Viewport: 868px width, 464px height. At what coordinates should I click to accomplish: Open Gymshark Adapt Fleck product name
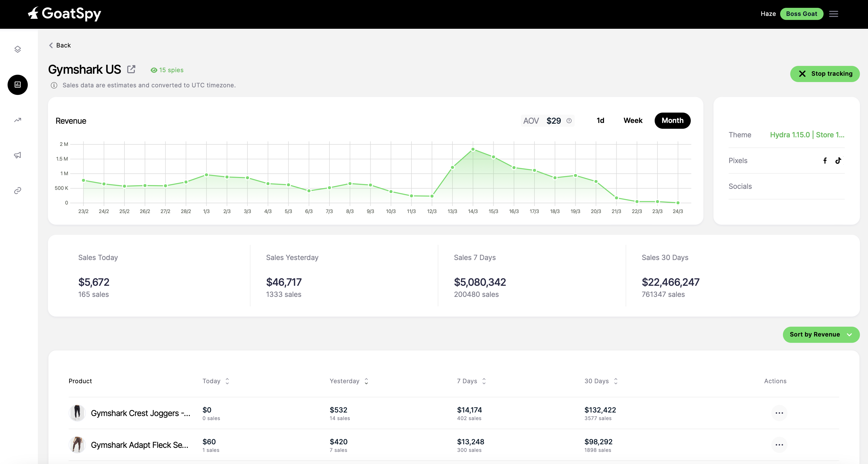pos(140,445)
